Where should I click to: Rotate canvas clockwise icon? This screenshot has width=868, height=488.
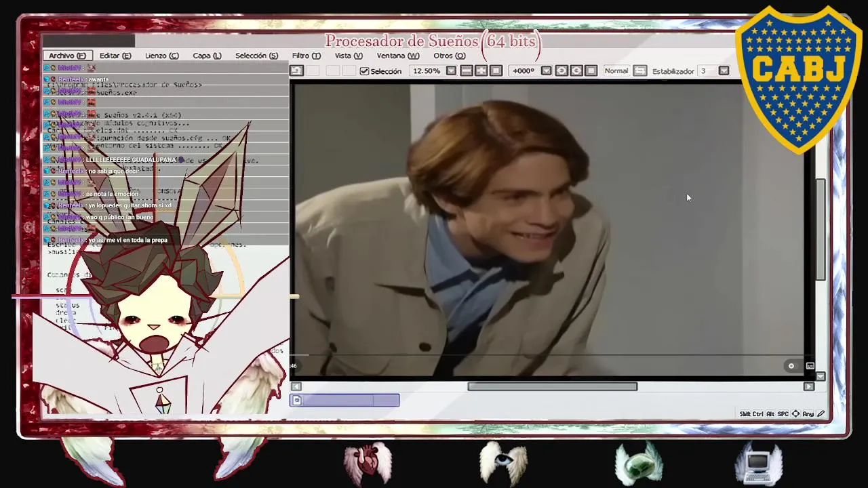[x=576, y=71]
